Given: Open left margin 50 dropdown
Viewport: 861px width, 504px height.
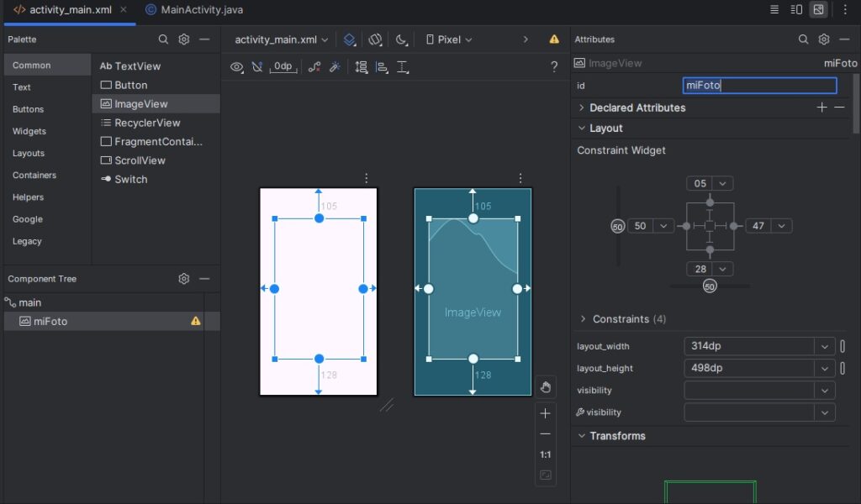Looking at the screenshot, I should (x=663, y=226).
